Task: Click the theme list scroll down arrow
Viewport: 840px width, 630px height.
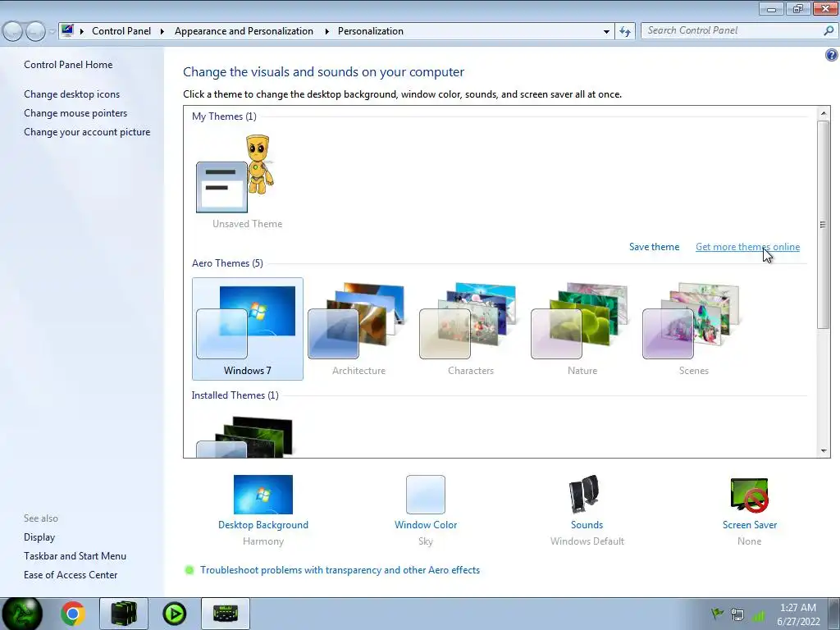Action: click(824, 451)
